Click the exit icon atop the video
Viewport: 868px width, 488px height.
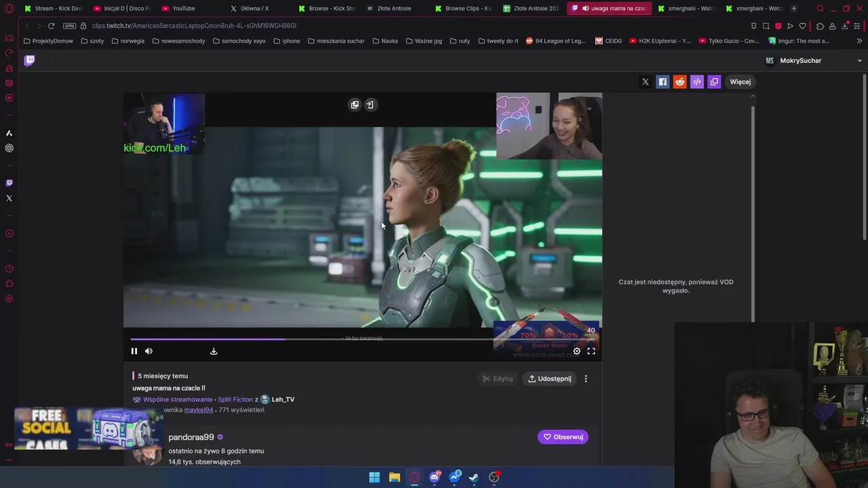tap(370, 105)
